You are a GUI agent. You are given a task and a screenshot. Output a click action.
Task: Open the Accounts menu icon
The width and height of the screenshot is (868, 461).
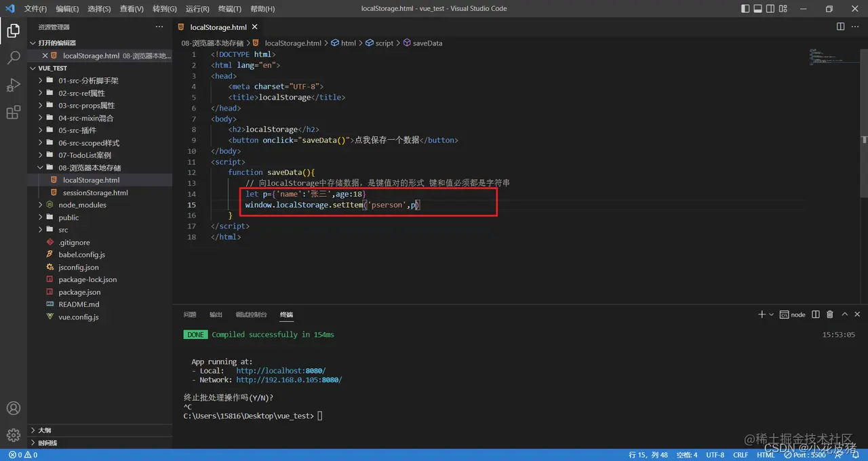point(14,408)
